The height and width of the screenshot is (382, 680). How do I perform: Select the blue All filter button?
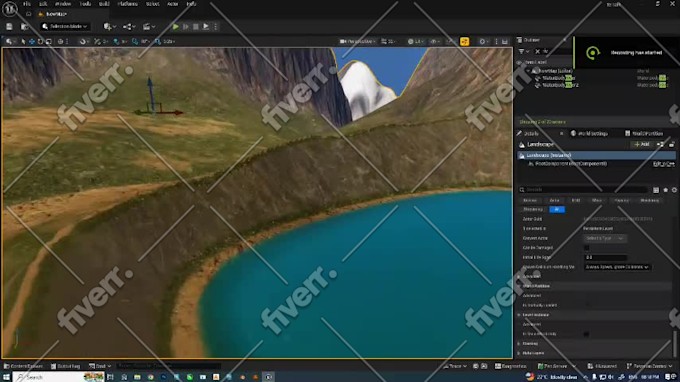point(557,209)
